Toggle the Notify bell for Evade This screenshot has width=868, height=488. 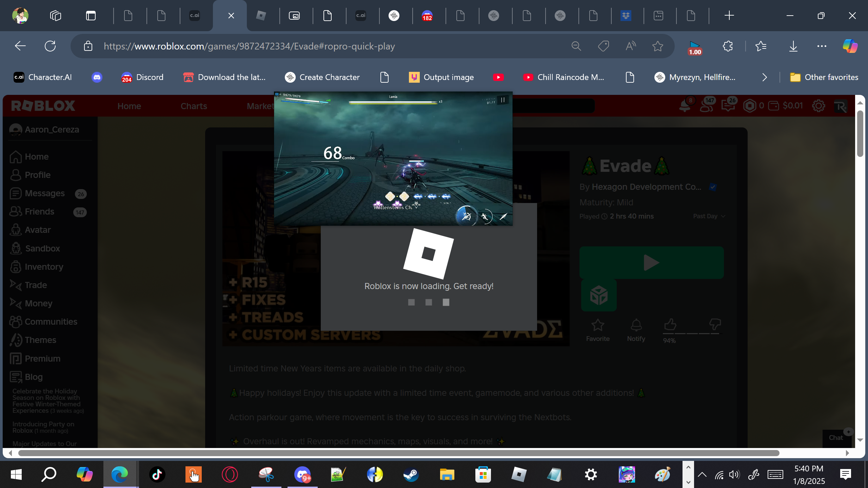636,325
